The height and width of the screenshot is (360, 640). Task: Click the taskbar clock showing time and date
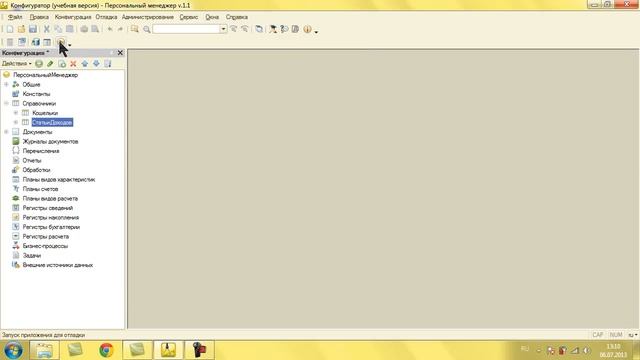[x=613, y=351]
